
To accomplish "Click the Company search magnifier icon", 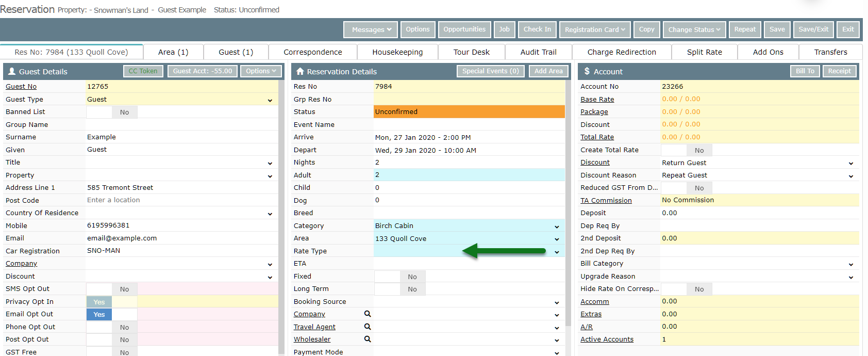I will [368, 314].
